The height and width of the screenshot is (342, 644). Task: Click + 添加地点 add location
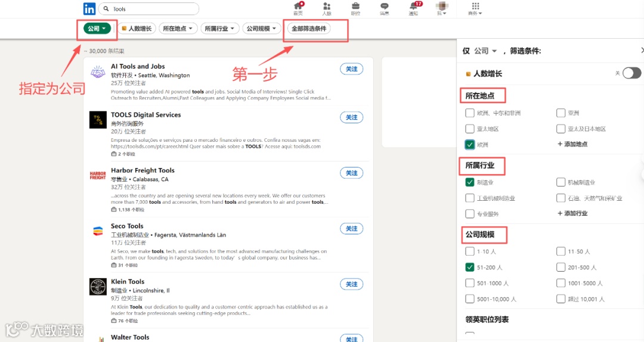572,144
